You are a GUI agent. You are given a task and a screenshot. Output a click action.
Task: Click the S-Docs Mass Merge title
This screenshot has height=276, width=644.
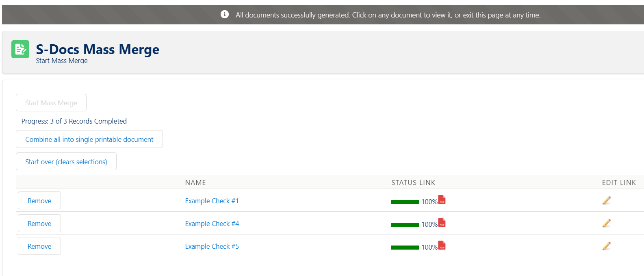(98, 49)
